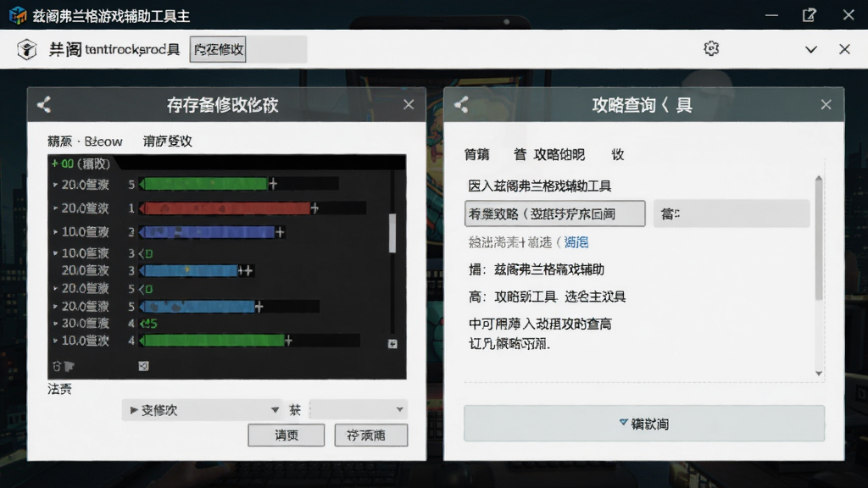Click left-arrow handle of the red bar
This screenshot has width=868, height=488.
[142, 208]
